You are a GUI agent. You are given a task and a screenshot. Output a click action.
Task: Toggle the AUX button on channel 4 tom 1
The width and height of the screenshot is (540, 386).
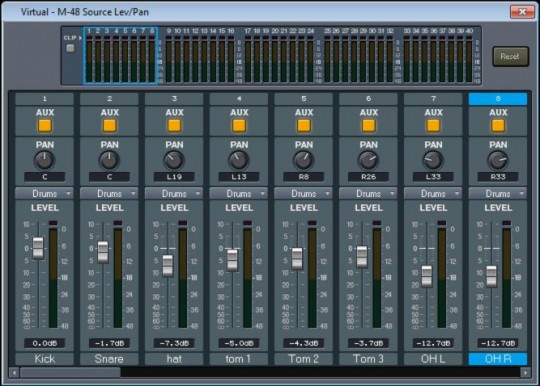[239, 126]
